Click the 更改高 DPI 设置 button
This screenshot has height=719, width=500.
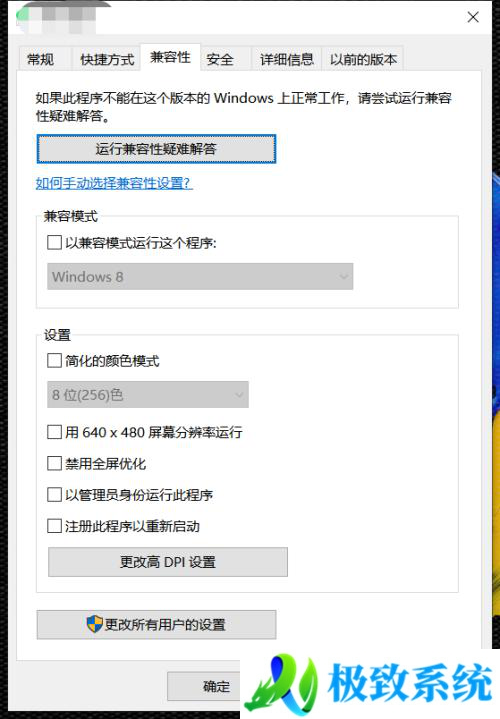(x=168, y=562)
